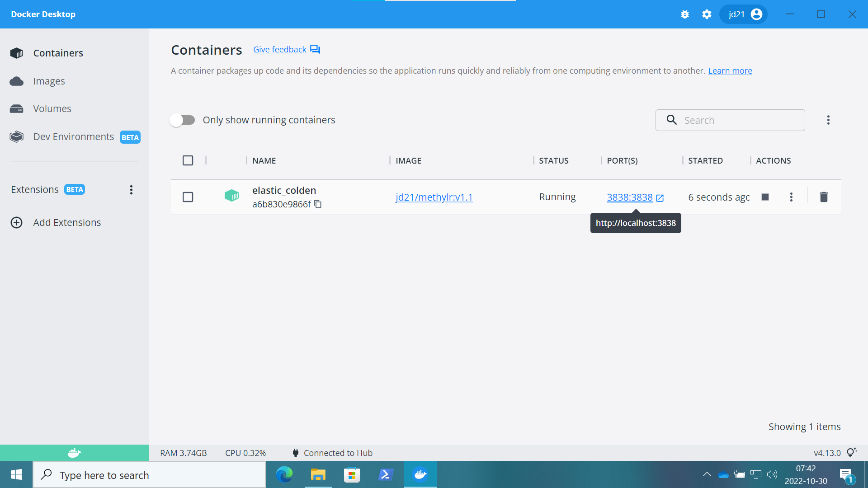Open the Images section in the sidebar
This screenshot has height=488, width=868.
pyautogui.click(x=49, y=81)
